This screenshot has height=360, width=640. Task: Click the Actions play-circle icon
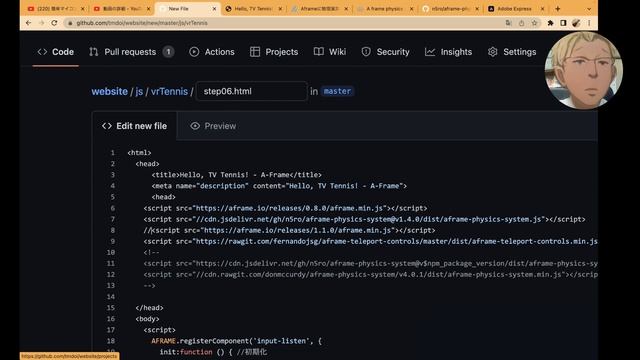(x=194, y=52)
